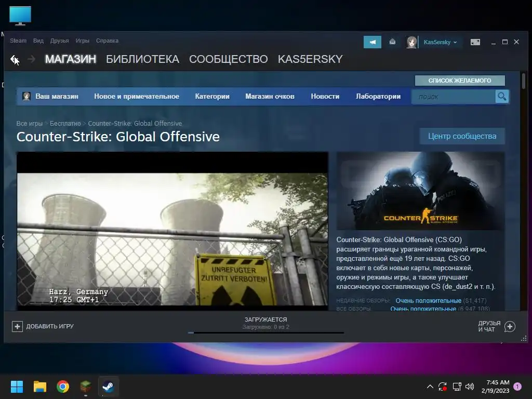
Task: Go forward with the right arrow
Action: point(31,59)
